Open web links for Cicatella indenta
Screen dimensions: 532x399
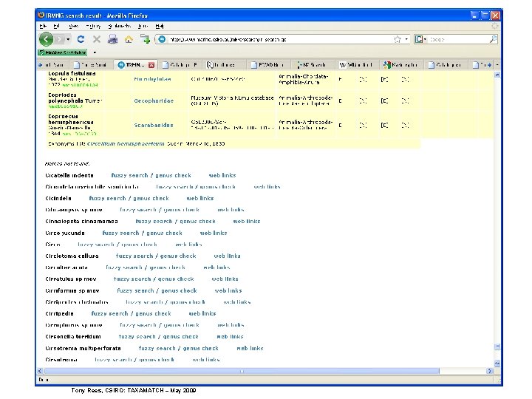point(222,175)
